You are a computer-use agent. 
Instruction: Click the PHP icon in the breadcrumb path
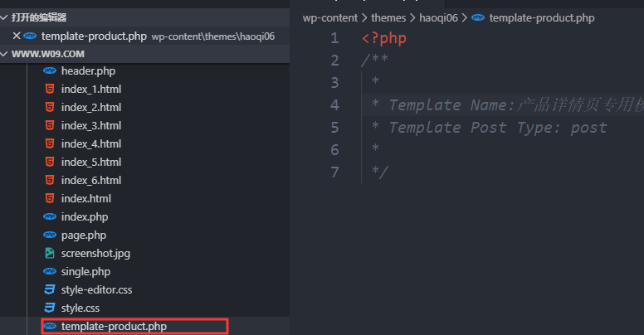click(x=477, y=17)
